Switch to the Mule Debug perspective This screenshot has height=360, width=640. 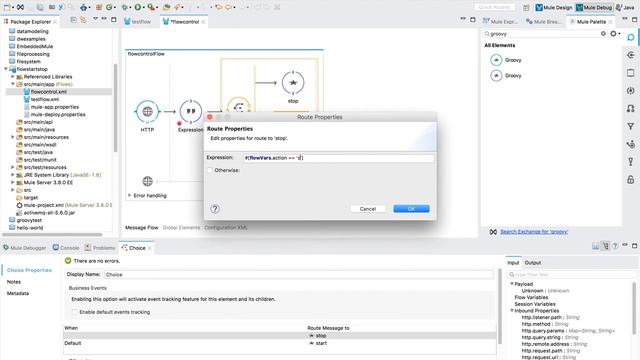click(x=594, y=7)
